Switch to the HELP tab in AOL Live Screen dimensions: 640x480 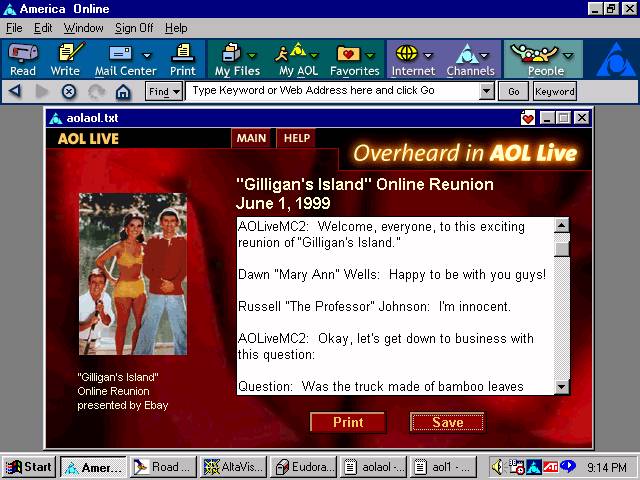(297, 138)
